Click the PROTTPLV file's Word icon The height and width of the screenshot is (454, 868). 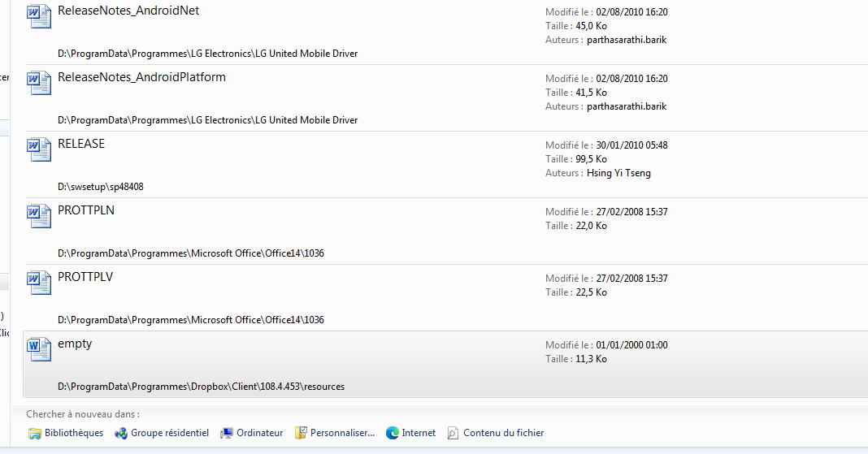pyautogui.click(x=39, y=283)
